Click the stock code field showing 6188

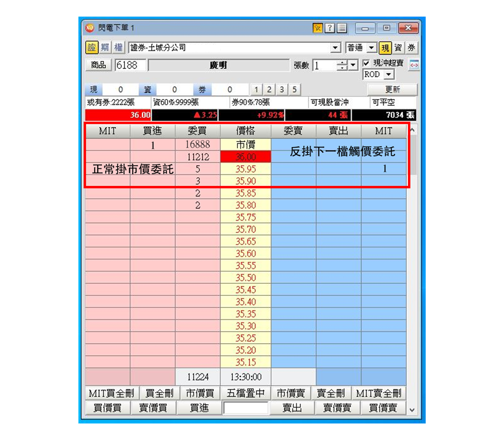click(x=131, y=65)
